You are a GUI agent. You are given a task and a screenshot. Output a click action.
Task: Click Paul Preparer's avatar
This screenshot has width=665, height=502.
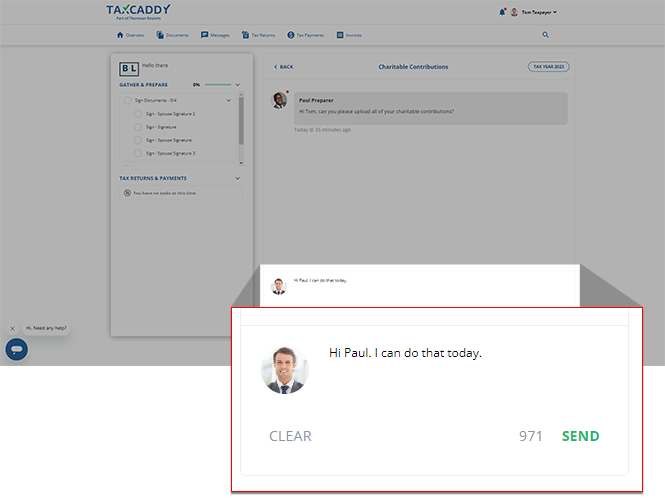(279, 100)
